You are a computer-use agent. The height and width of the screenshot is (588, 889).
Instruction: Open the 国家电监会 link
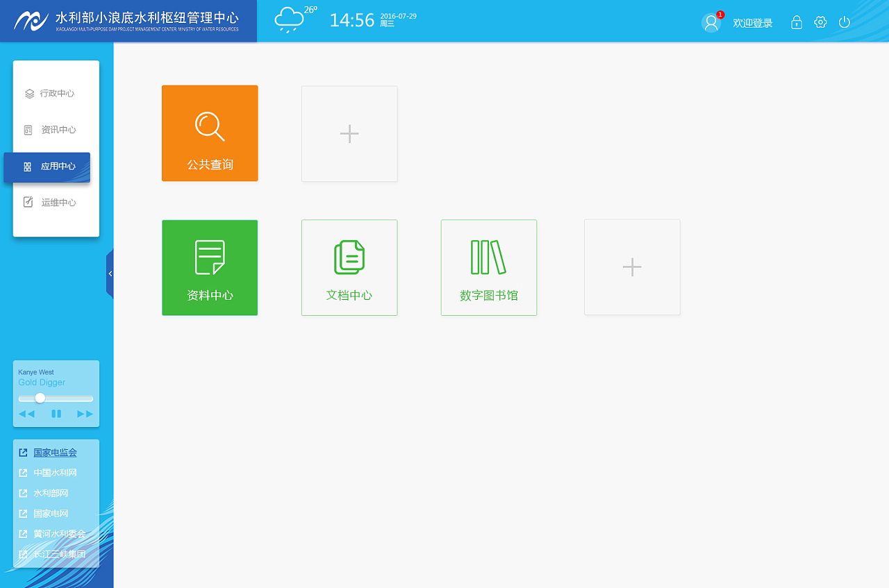[56, 453]
